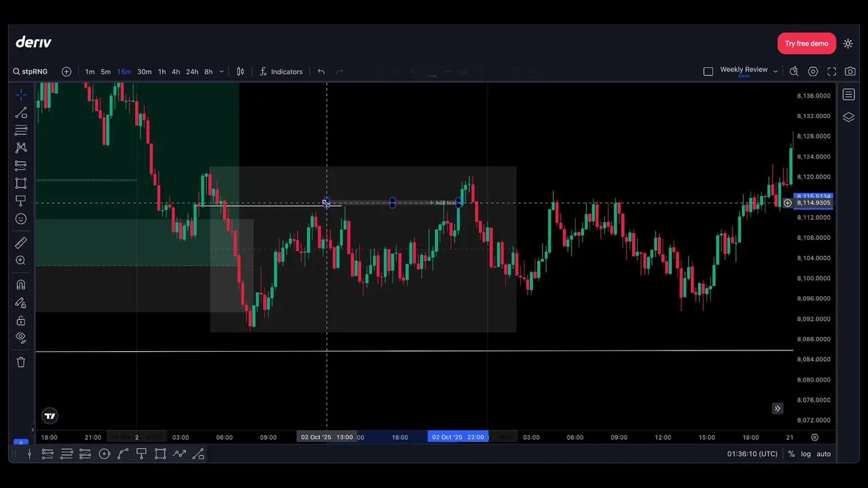Select the forecasting and measurement tool
The height and width of the screenshot is (488, 868).
tap(21, 165)
